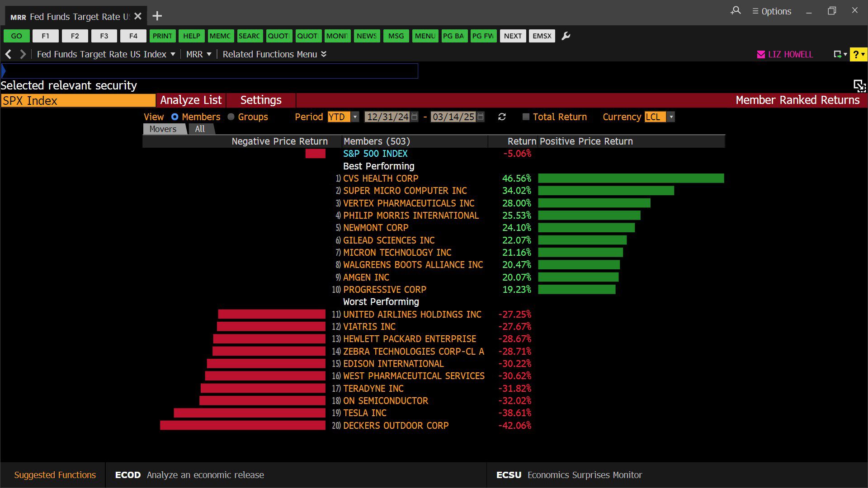Viewport: 868px width, 488px height.
Task: Enable the Total Return checkbox
Action: (526, 117)
